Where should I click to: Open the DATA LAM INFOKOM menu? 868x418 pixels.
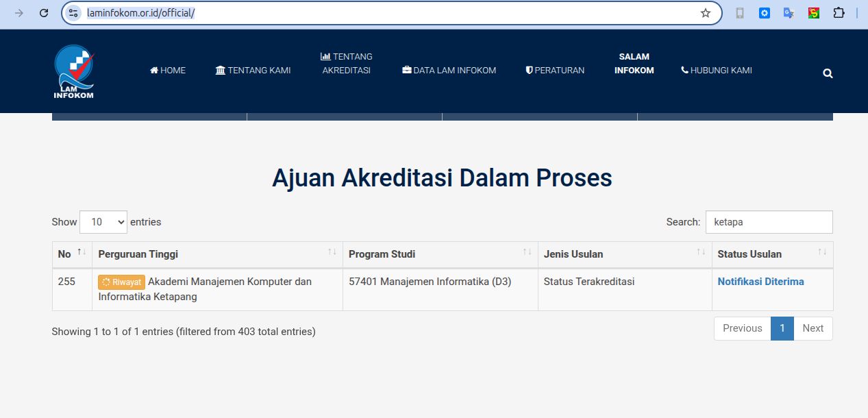[x=449, y=70]
